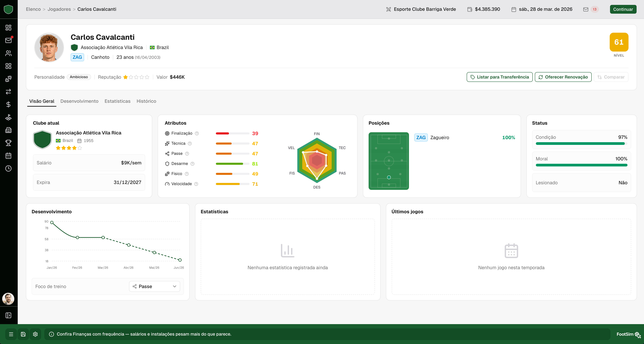Click Listar para Transferência button
Screen dimensions: 644x344
pos(499,77)
